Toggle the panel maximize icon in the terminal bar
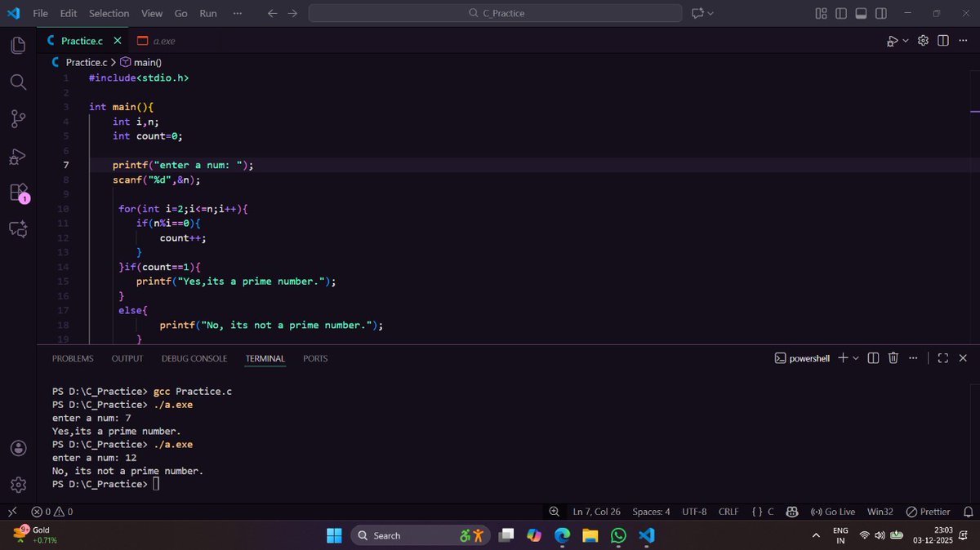The image size is (980, 550). pyautogui.click(x=943, y=357)
